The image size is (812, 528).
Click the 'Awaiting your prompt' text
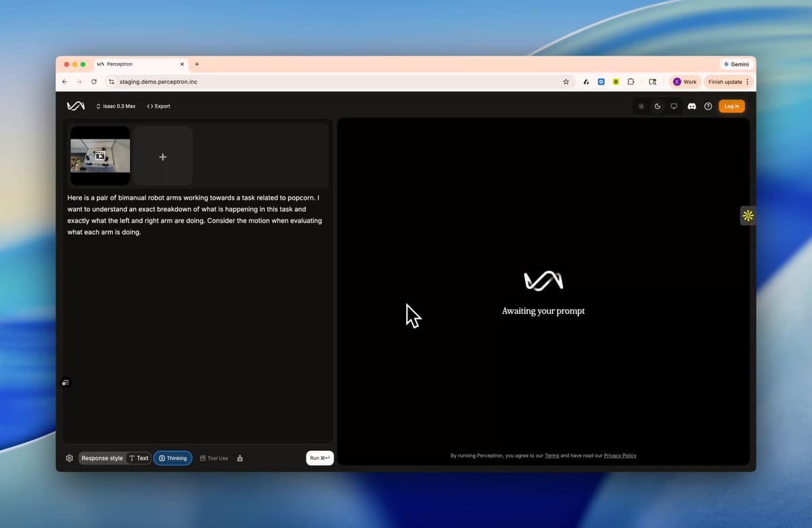[543, 311]
